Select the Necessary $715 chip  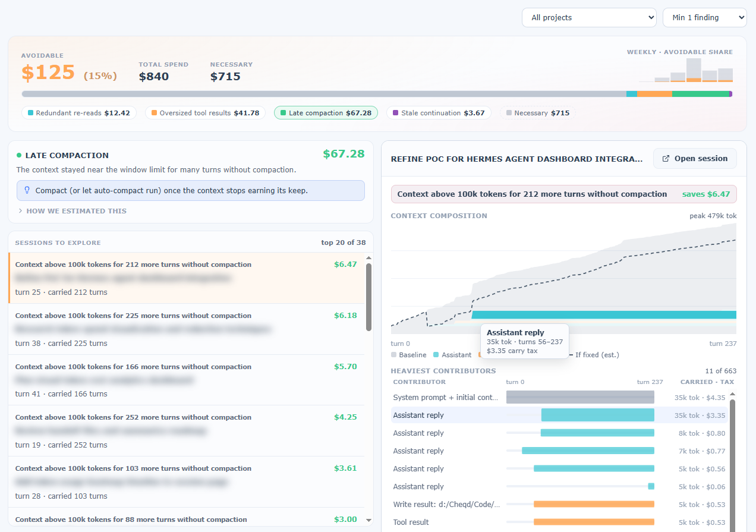tap(538, 113)
